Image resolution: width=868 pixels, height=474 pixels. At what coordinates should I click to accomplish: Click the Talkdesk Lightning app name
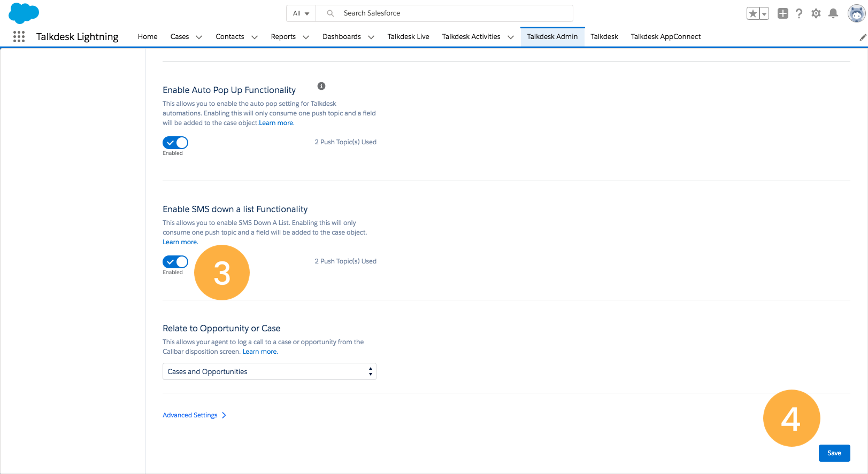click(78, 37)
